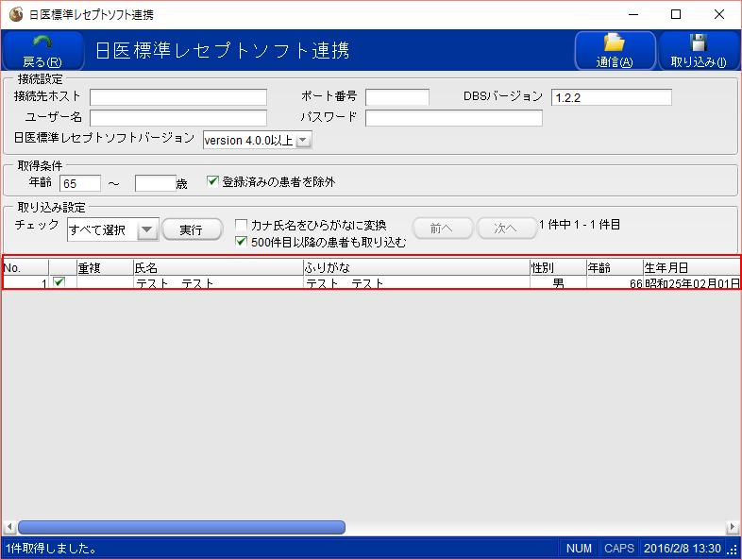Image resolution: width=742 pixels, height=560 pixels.
Task: Click the 実行 button
Action: click(x=192, y=229)
